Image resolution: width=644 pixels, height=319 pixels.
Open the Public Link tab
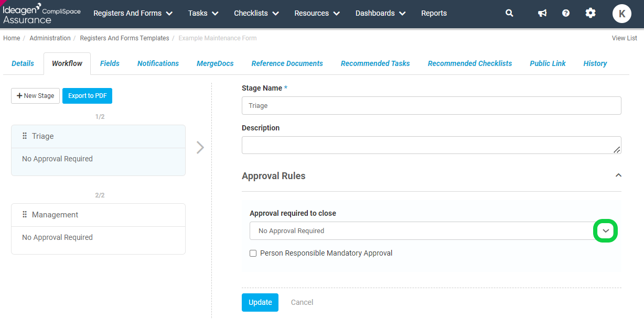548,63
